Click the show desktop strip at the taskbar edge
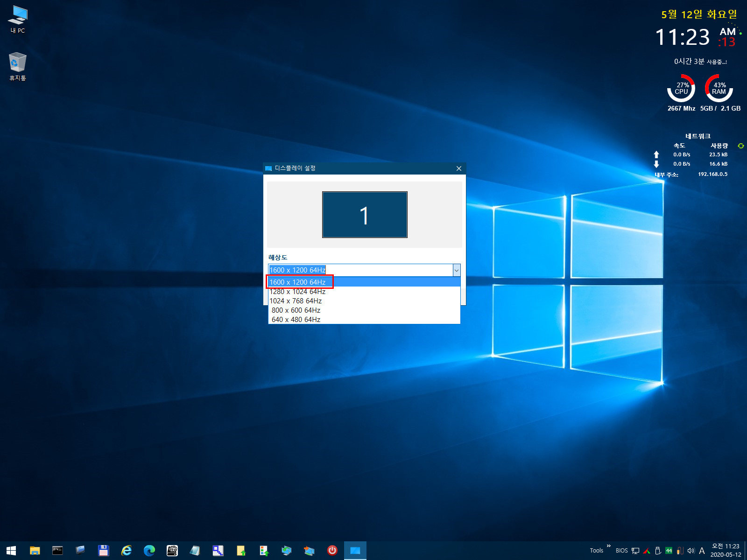 [x=746, y=551]
